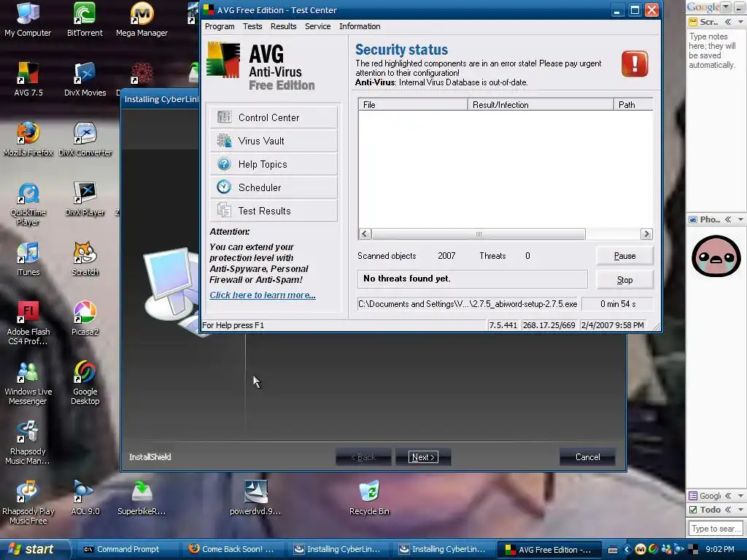This screenshot has height=560, width=747.
Task: Open the Tests menu
Action: (x=252, y=26)
